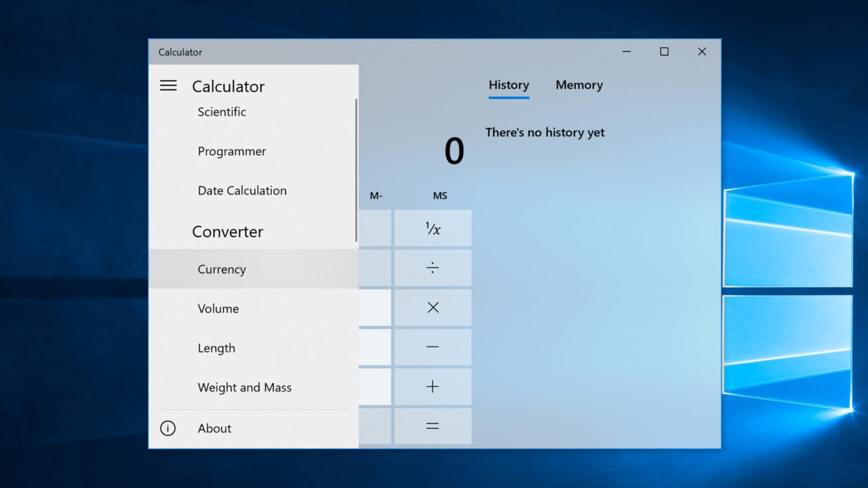Click the MS memory store button
The height and width of the screenshot is (488, 868).
coord(440,196)
